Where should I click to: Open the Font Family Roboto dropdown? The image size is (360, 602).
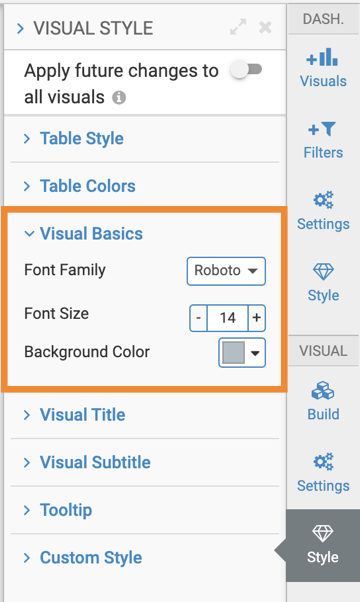226,271
